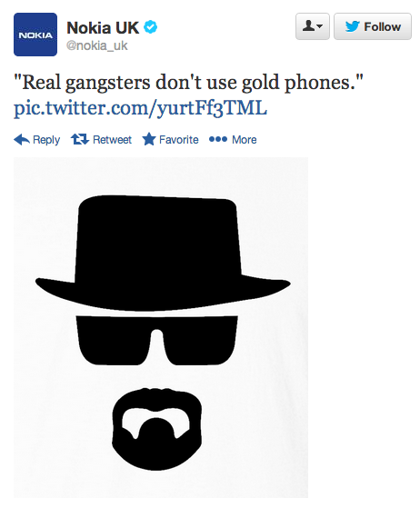
Task: Click the Reply text label
Action: pos(46,140)
